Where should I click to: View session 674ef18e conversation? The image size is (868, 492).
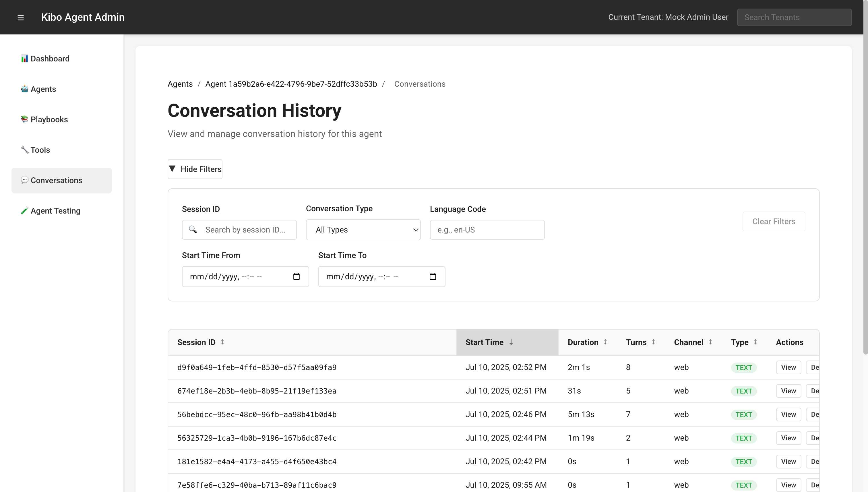(788, 391)
